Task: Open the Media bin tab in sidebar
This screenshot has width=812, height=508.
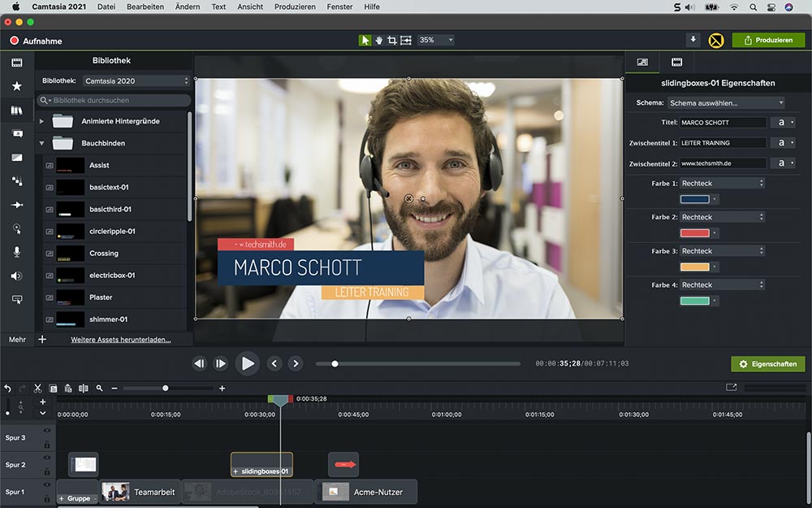Action: point(17,63)
